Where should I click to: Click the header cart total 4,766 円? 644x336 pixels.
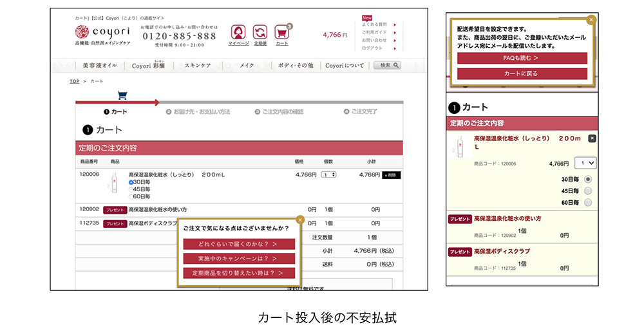click(x=335, y=35)
